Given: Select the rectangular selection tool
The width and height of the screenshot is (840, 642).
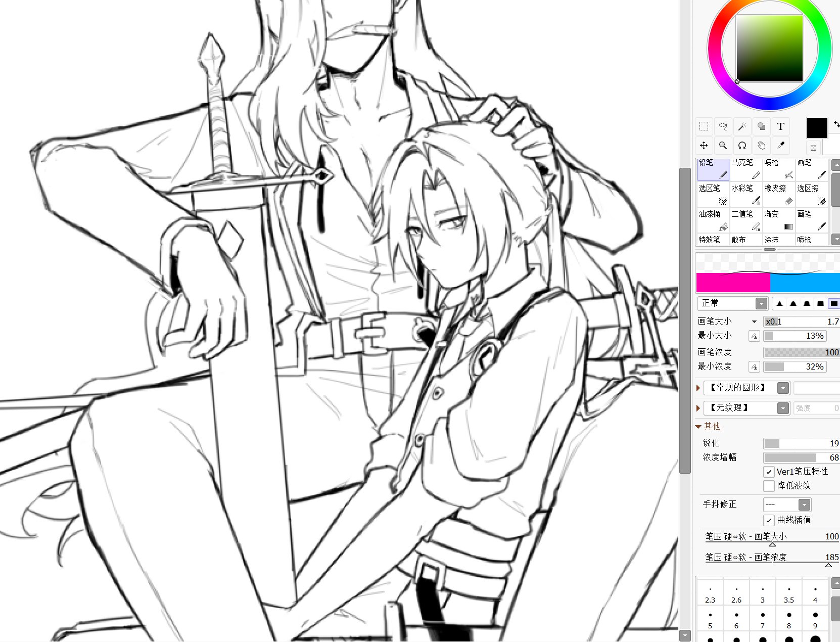Looking at the screenshot, I should 704,126.
